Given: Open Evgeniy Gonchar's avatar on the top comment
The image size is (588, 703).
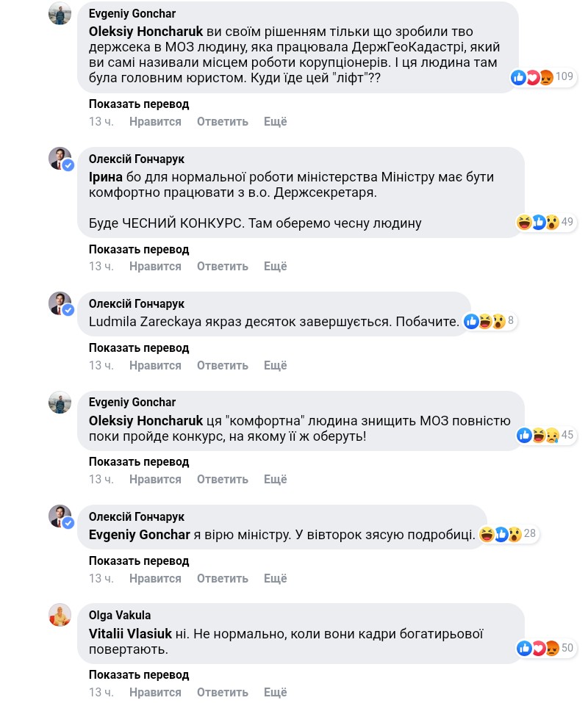Looking at the screenshot, I should pyautogui.click(x=60, y=13).
